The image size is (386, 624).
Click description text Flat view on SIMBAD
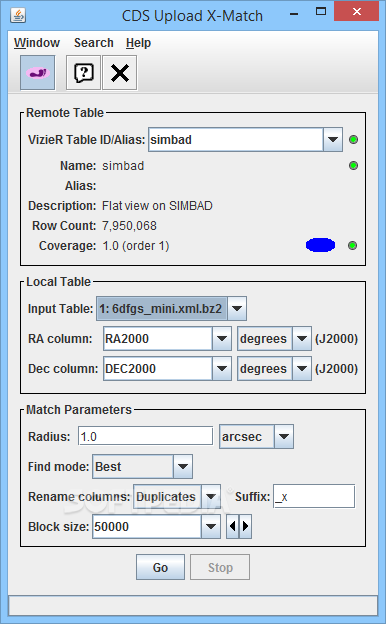[157, 206]
